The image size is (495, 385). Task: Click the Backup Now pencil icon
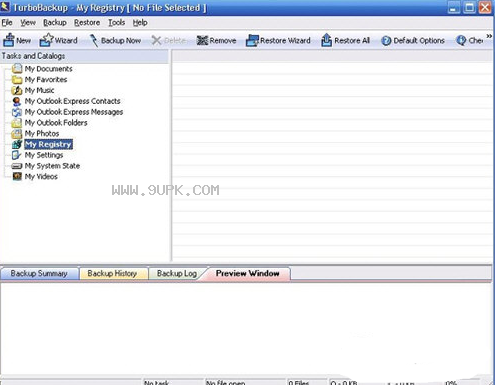click(x=94, y=40)
